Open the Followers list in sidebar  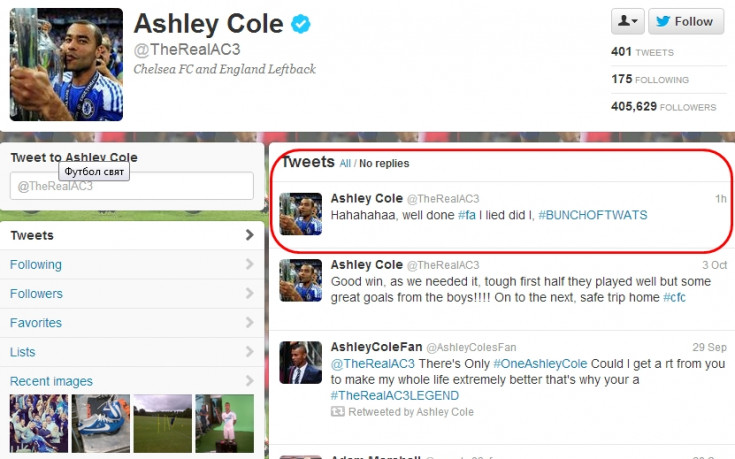point(132,293)
